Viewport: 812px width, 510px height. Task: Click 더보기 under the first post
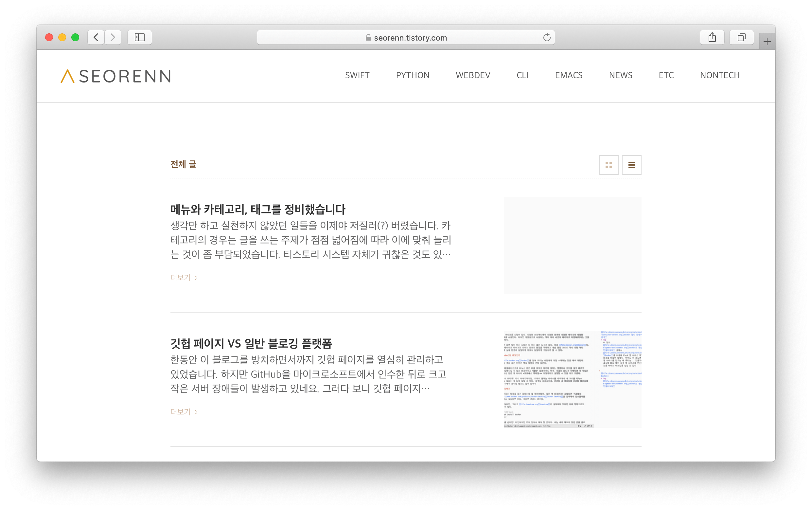tap(184, 278)
